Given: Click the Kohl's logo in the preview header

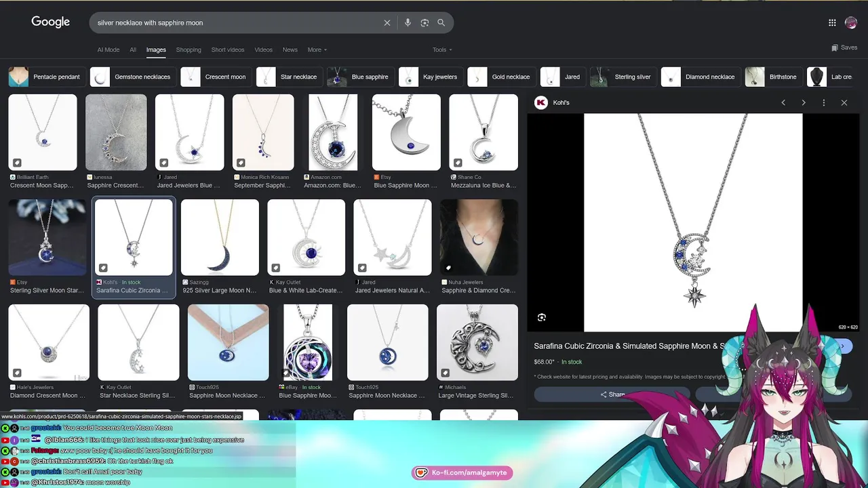Looking at the screenshot, I should [541, 102].
